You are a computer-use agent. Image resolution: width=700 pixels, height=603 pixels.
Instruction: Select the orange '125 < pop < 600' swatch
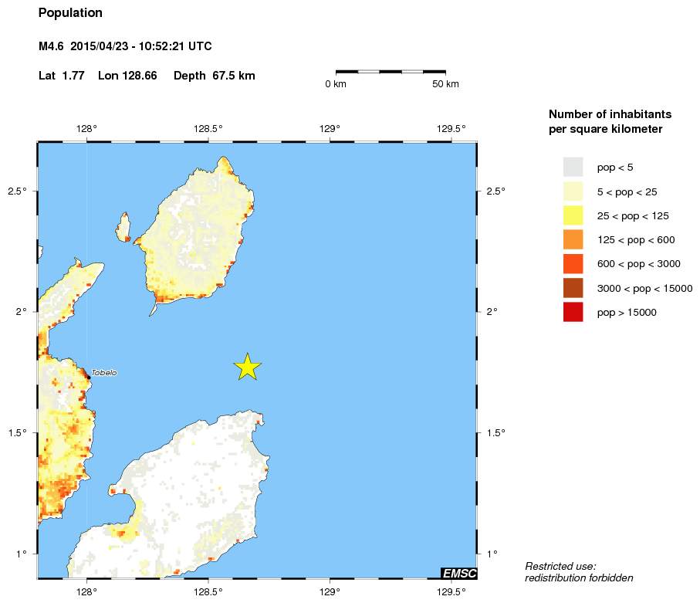coord(573,239)
